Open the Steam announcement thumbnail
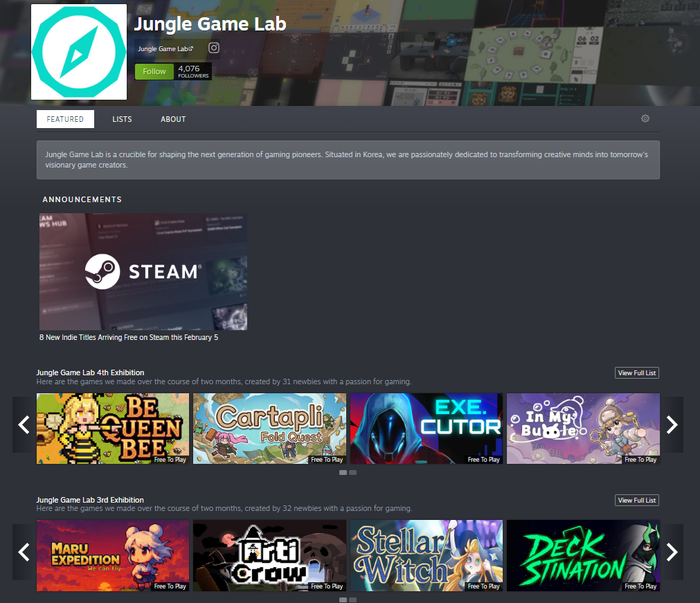 (x=143, y=272)
